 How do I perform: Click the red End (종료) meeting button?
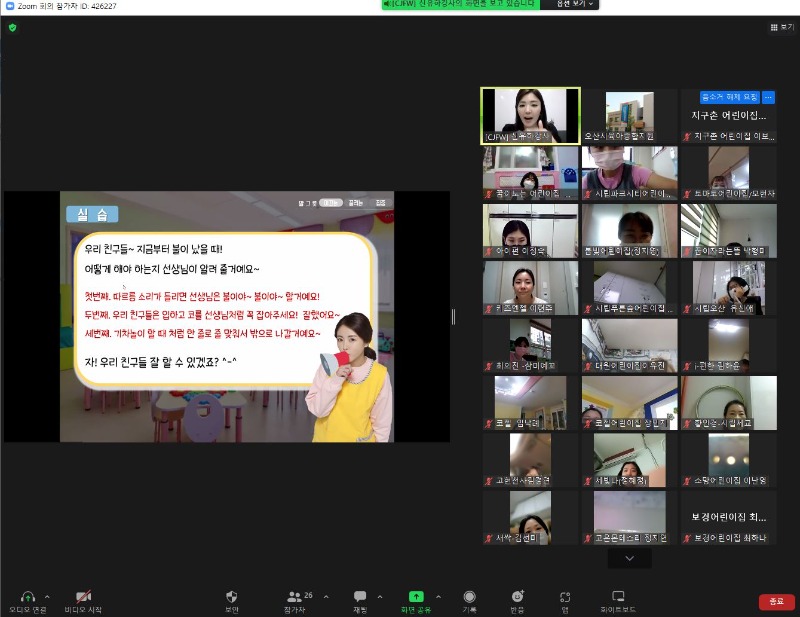[x=776, y=601]
